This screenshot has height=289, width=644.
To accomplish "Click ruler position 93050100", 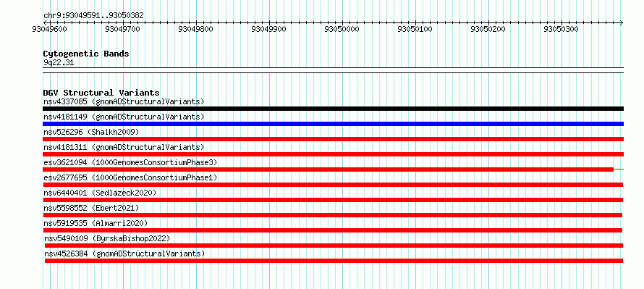I will 415,29.
